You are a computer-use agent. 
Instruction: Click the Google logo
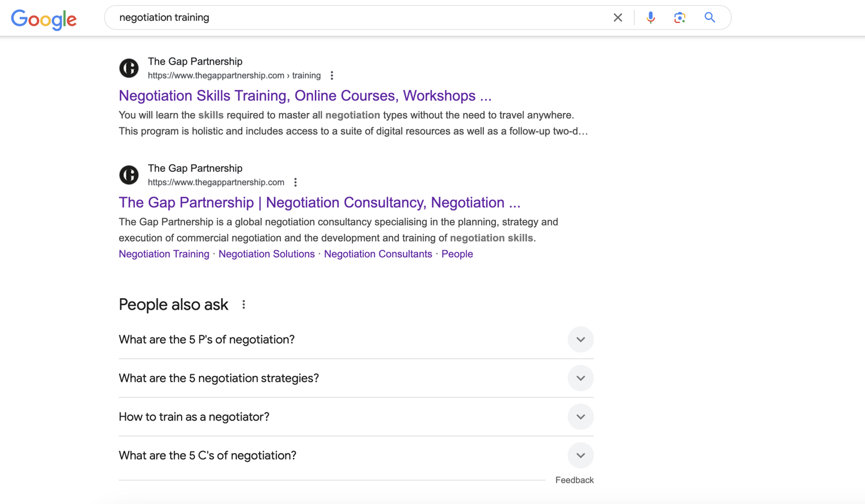point(44,19)
